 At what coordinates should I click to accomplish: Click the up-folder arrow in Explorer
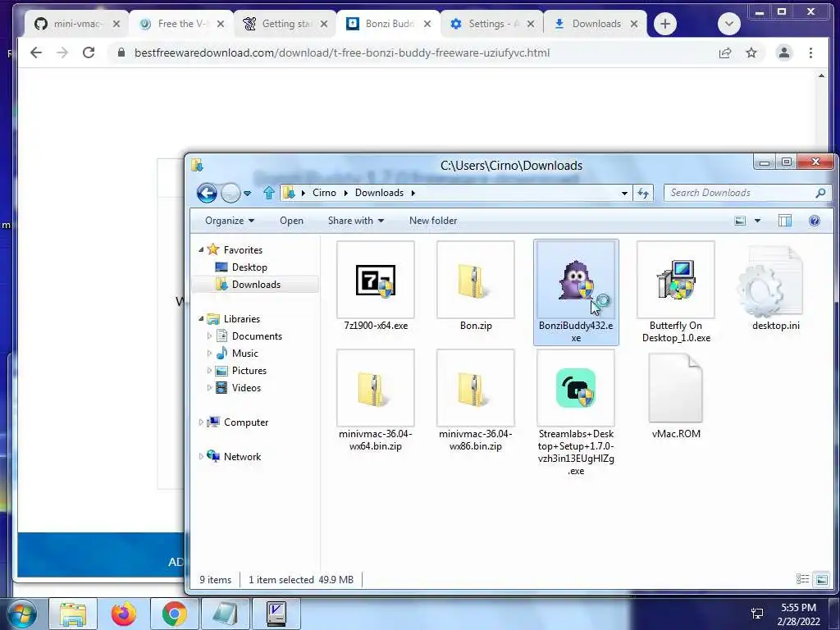269,193
